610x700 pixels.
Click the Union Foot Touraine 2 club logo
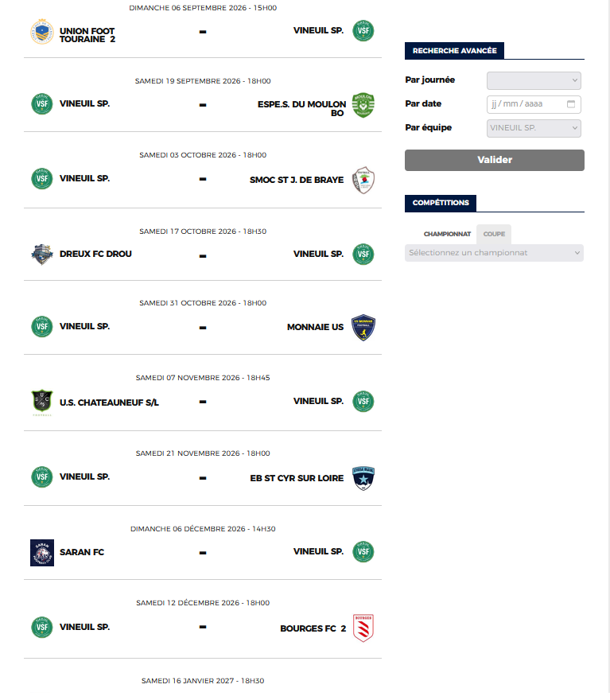(42, 31)
